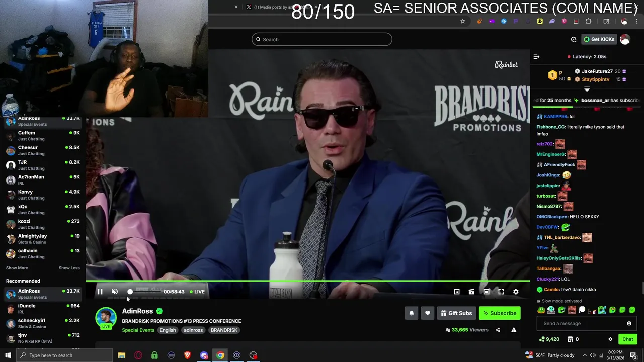Open the emoji picker in chat
Screen dimensions: 644x362
click(629, 323)
